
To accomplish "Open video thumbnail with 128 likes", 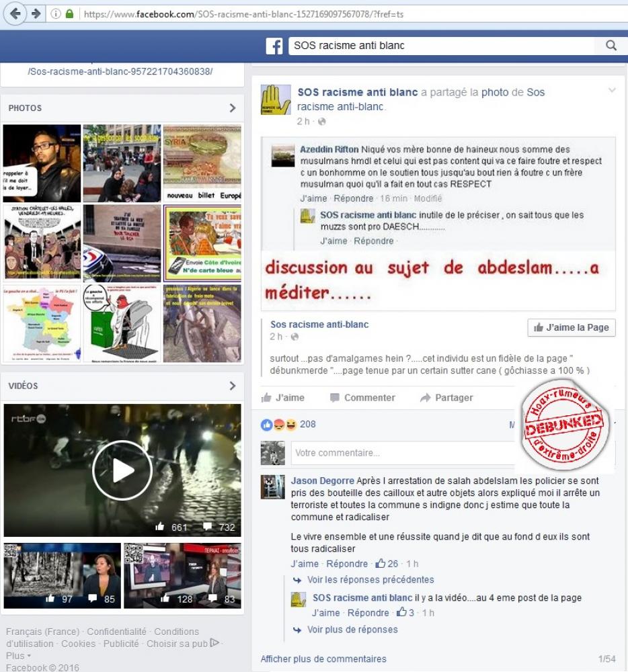I will (x=183, y=576).
